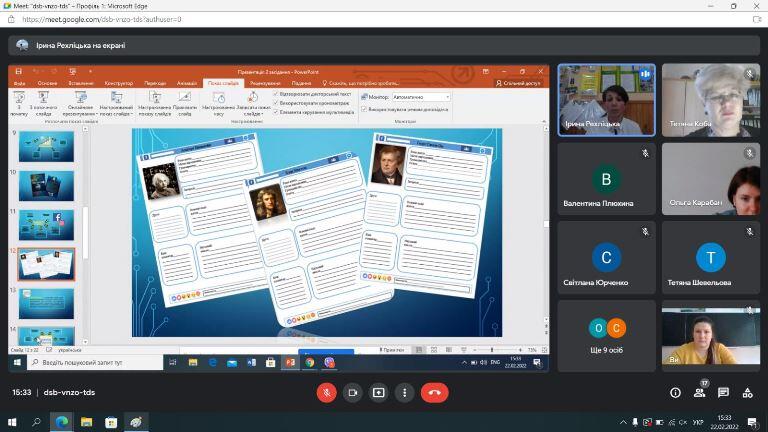
Task: Show the participants people panel
Action: (x=699, y=393)
